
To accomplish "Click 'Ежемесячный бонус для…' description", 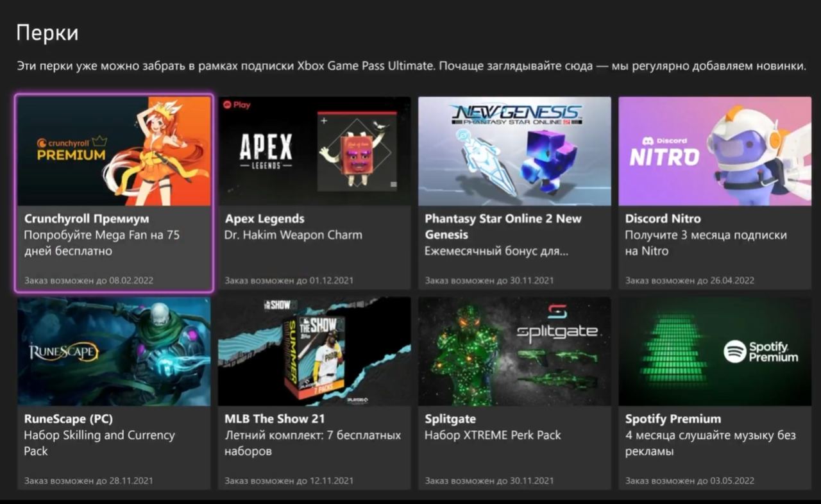I will [496, 251].
